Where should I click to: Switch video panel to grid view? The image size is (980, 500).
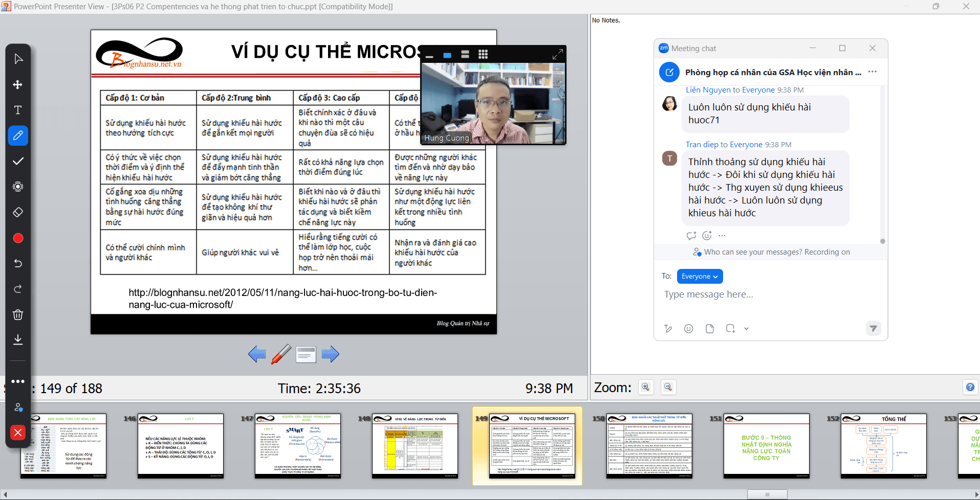tap(483, 54)
